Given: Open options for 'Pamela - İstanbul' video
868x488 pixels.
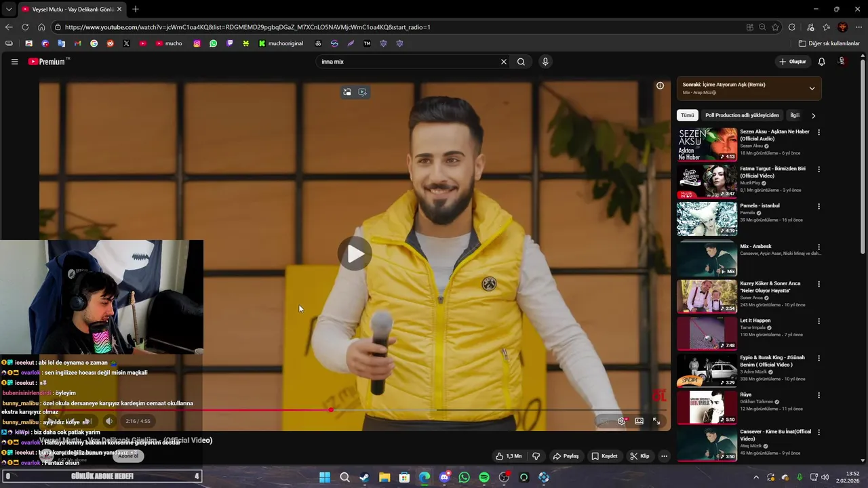Looking at the screenshot, I should coord(818,206).
